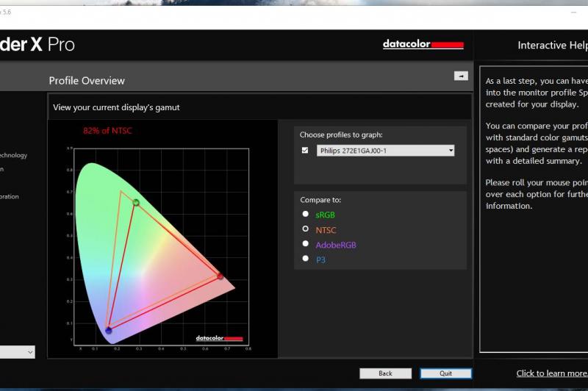Click the 'View your current display's gamut' heading

coord(116,107)
